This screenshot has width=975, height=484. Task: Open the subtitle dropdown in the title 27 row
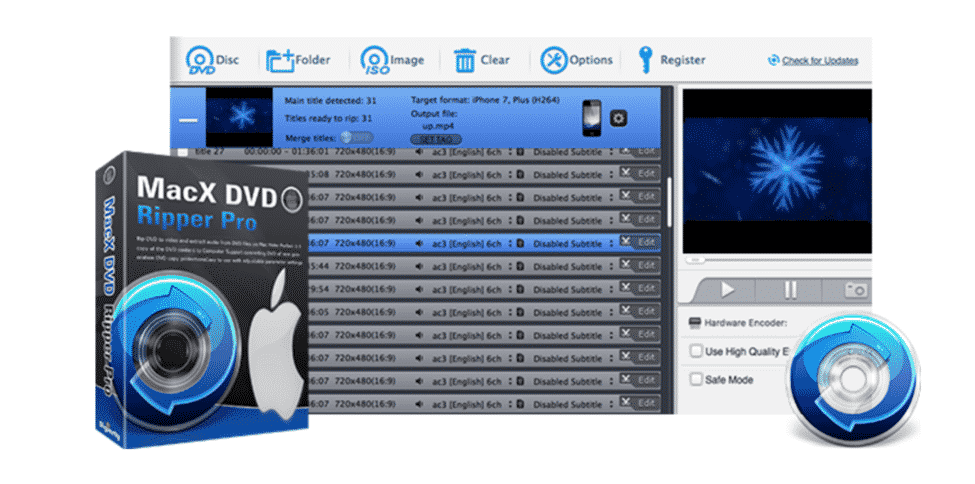tap(573, 152)
